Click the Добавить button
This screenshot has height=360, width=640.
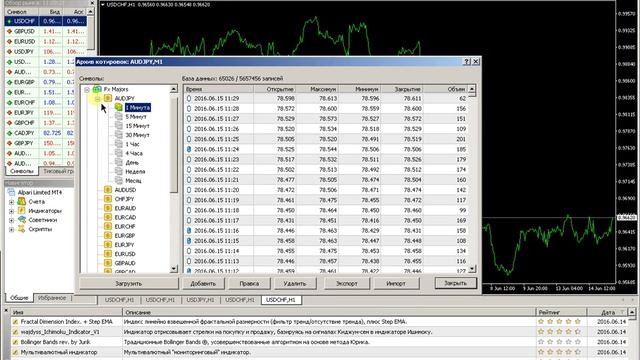click(x=203, y=283)
